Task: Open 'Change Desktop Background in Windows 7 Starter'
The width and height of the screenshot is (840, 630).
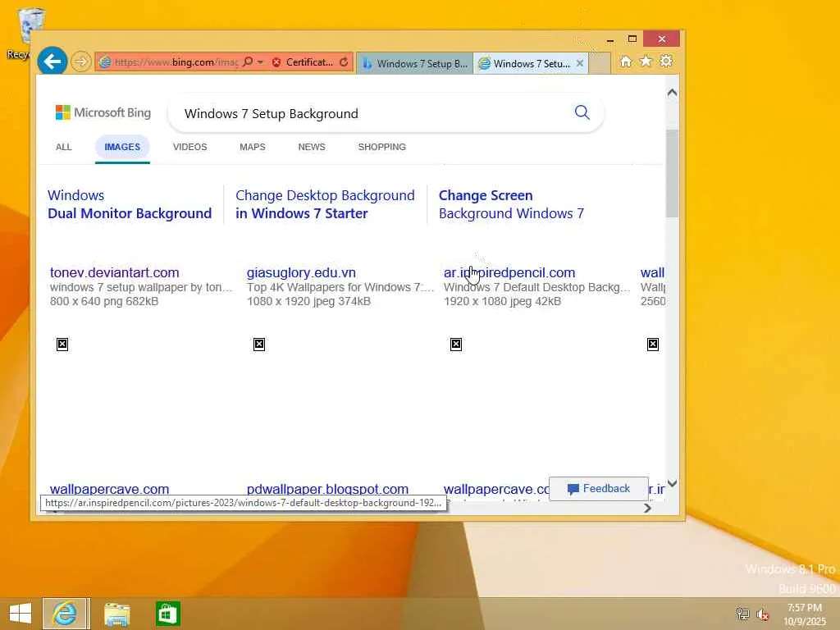Action: [325, 204]
